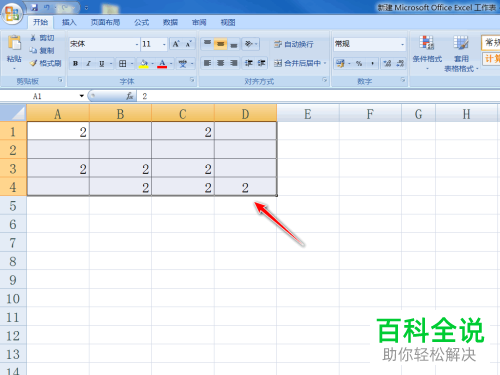Align text left
Screen dimensions: 500x375
[x=207, y=63]
